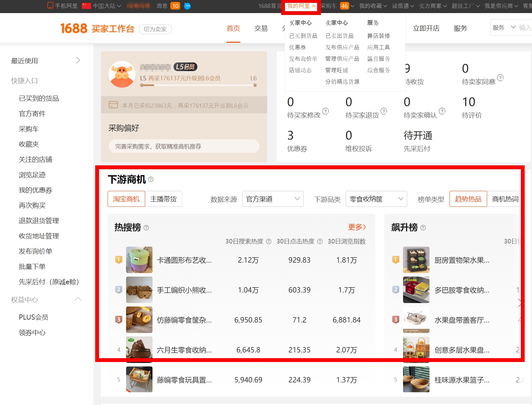532x405 pixels.
Task: Click 更多 link in 热搜榜
Action: 357,227
